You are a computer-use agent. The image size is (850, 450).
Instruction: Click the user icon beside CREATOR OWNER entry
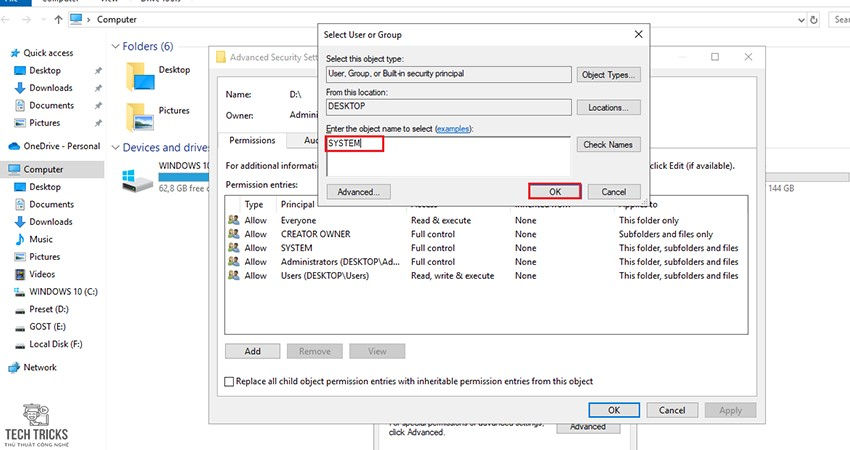(x=234, y=234)
